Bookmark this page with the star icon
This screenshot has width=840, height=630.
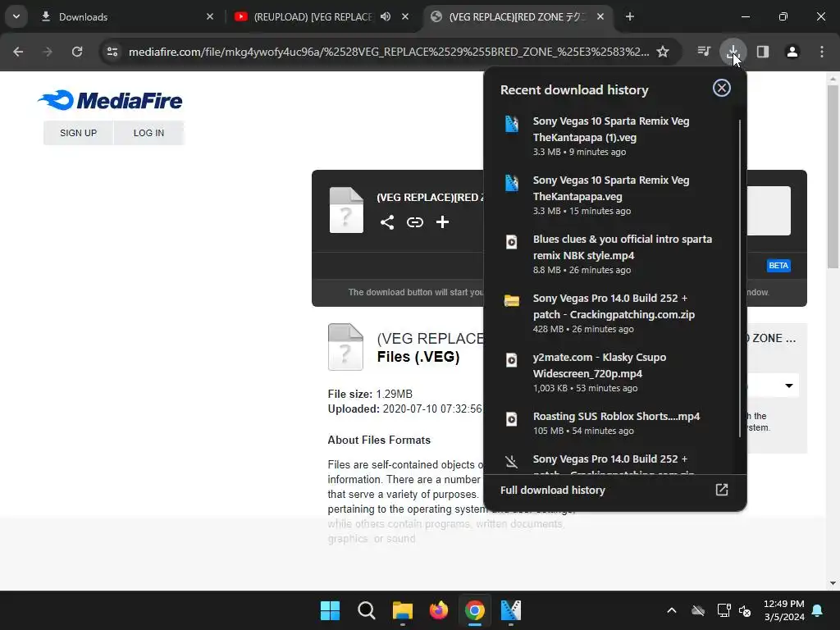(x=663, y=52)
